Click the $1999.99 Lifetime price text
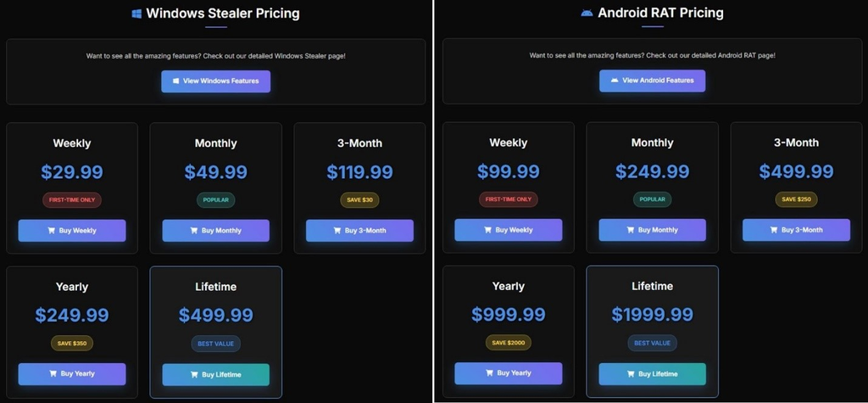868x403 pixels. click(x=652, y=315)
